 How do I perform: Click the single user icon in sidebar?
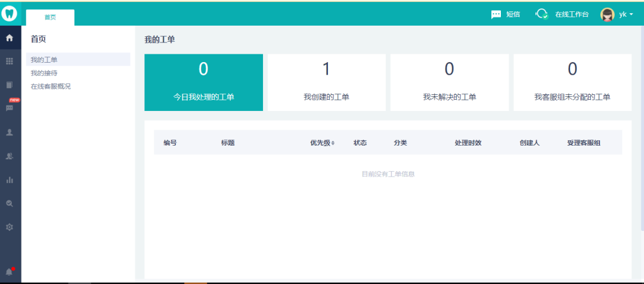10,132
